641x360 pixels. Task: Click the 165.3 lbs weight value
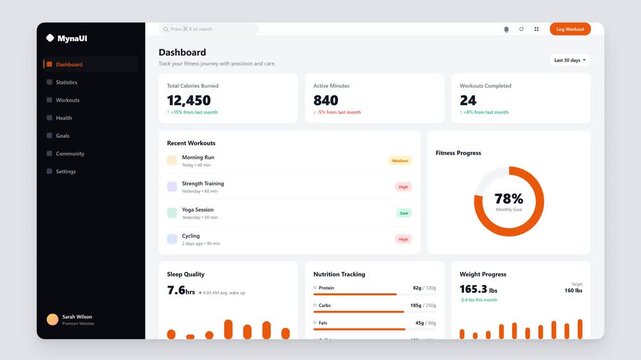478,289
